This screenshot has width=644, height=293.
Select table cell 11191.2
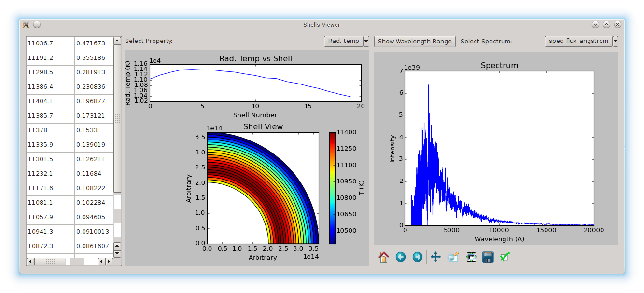51,58
